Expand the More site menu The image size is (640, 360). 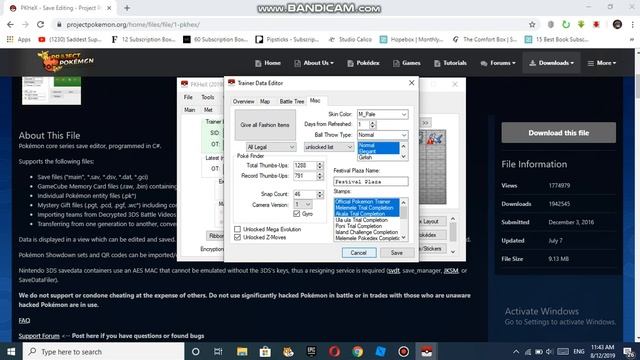tap(602, 63)
